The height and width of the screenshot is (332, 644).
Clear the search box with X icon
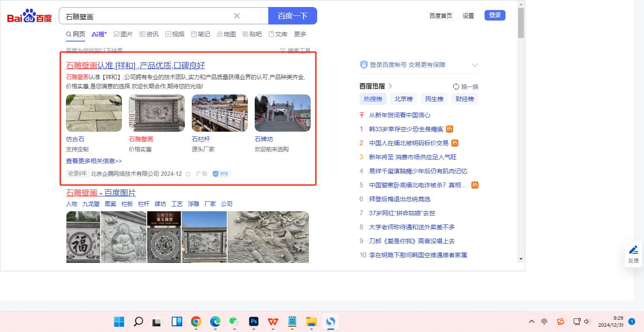point(237,16)
